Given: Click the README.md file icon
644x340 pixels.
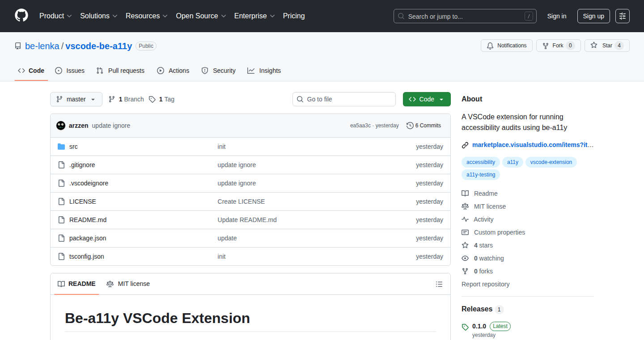Looking at the screenshot, I should pyautogui.click(x=61, y=220).
